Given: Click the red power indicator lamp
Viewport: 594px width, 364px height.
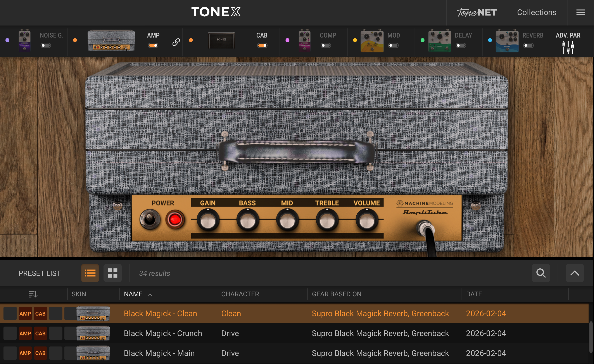Looking at the screenshot, I should (x=175, y=220).
